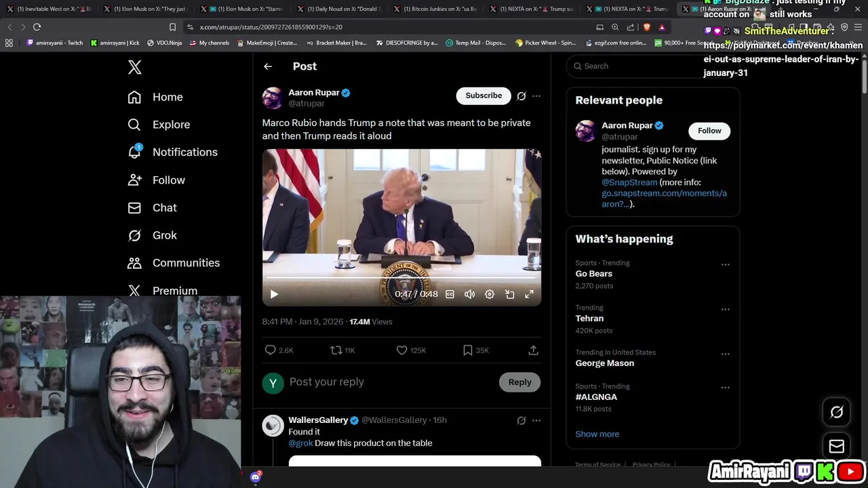Open browser apps grid icon
The height and width of the screenshot is (488, 868).
point(9,43)
